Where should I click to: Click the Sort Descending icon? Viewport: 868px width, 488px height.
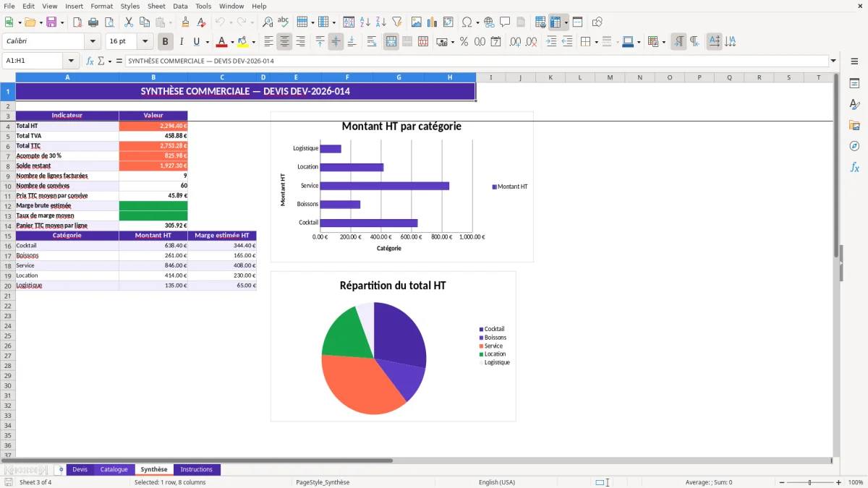380,22
